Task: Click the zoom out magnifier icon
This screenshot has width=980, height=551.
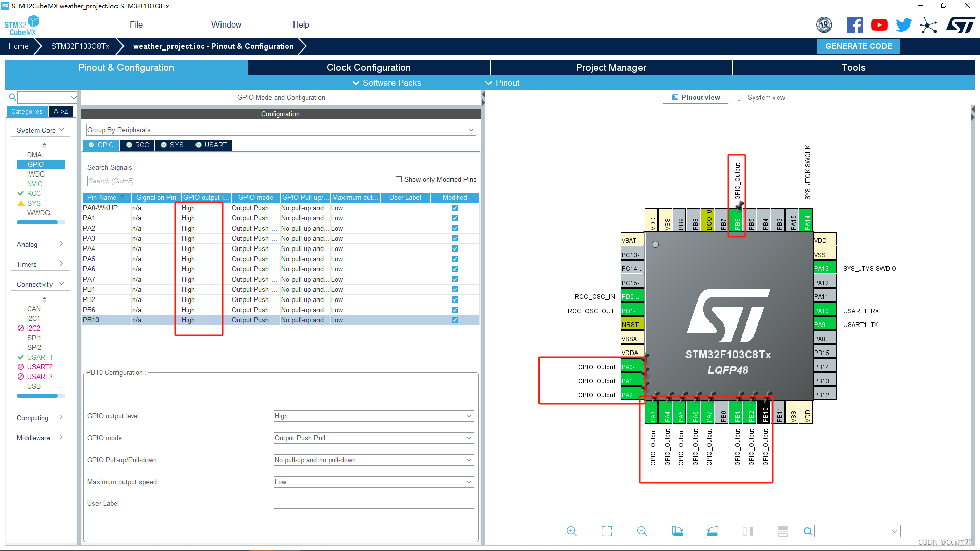Action: pyautogui.click(x=642, y=531)
